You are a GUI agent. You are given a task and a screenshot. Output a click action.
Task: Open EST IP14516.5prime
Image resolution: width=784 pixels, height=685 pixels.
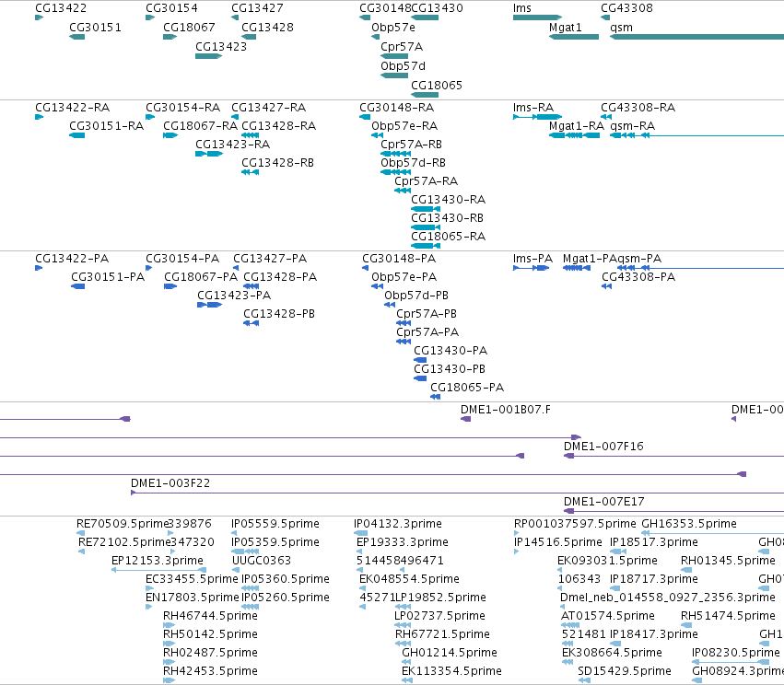(x=517, y=551)
